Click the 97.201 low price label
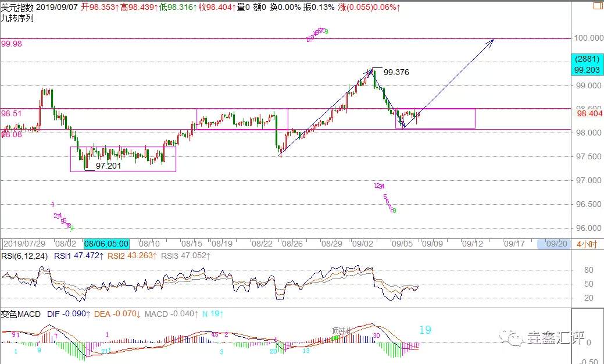Image resolution: width=604 pixels, height=364 pixels. pos(108,166)
